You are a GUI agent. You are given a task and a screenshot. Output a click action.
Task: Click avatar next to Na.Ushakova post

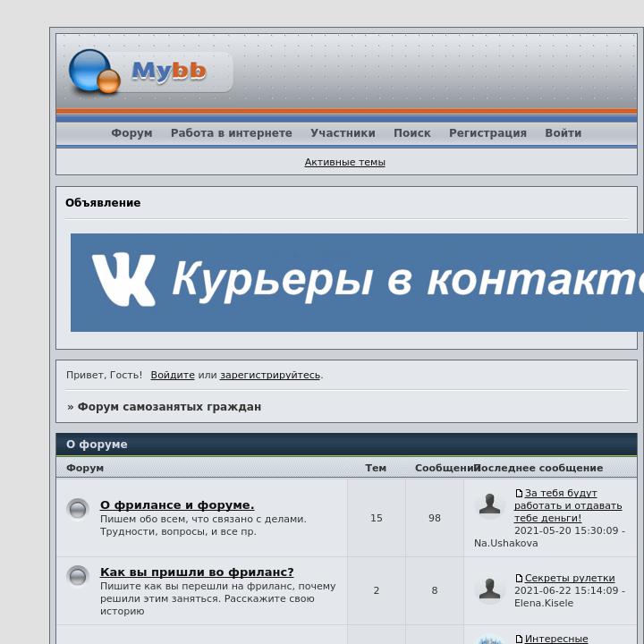(x=489, y=504)
